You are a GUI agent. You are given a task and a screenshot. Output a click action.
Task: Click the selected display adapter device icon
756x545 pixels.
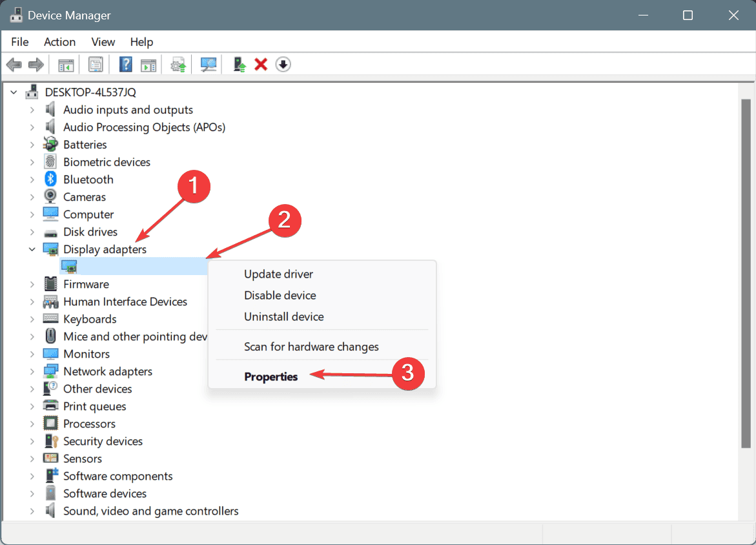pos(70,266)
